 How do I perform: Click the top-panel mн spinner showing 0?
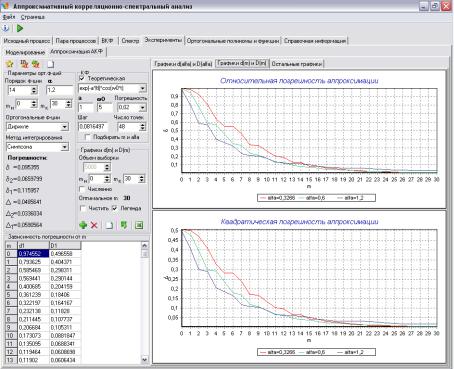pyautogui.click(x=34, y=104)
